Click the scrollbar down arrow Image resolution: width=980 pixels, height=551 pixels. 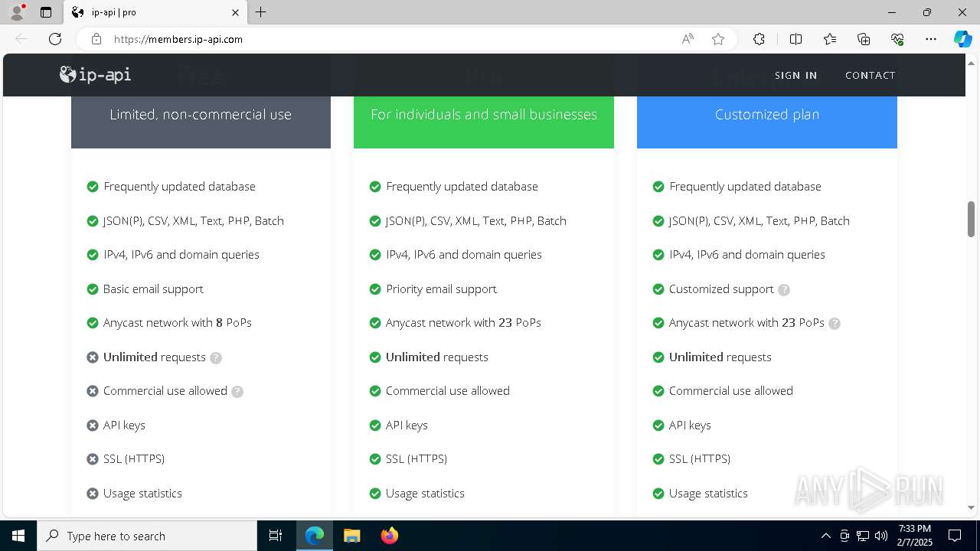(971, 507)
